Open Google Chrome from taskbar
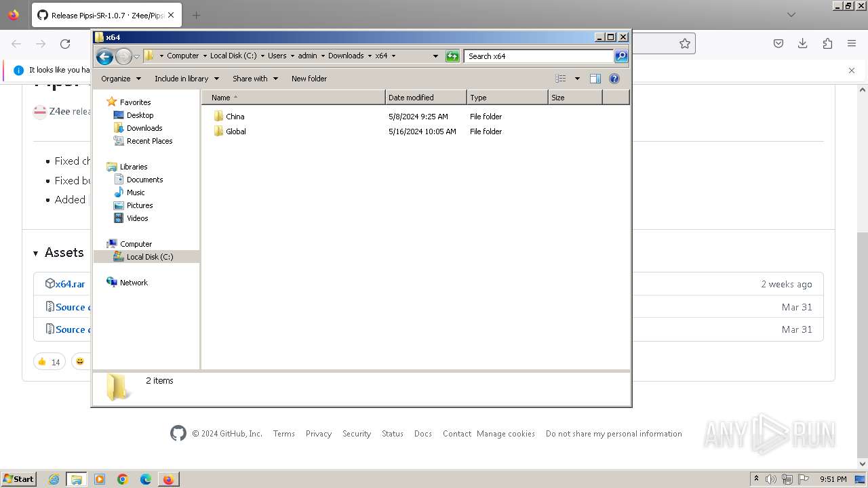 coord(123,479)
